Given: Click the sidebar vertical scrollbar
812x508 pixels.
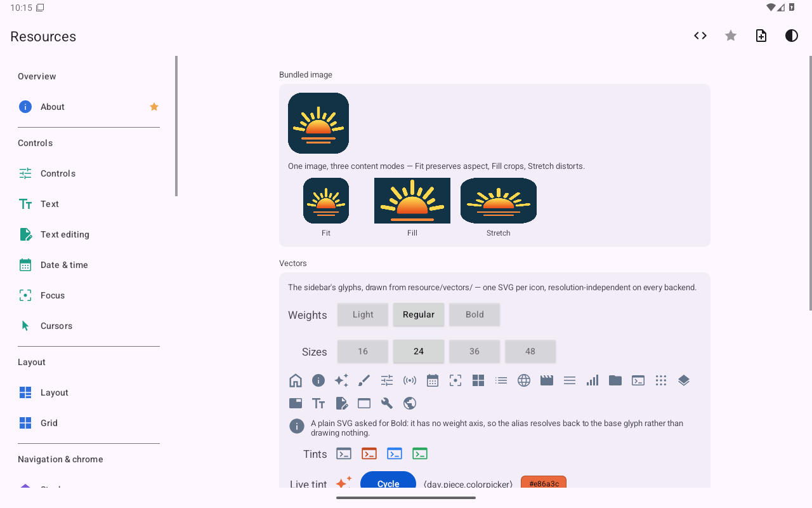Looking at the screenshot, I should click(176, 126).
